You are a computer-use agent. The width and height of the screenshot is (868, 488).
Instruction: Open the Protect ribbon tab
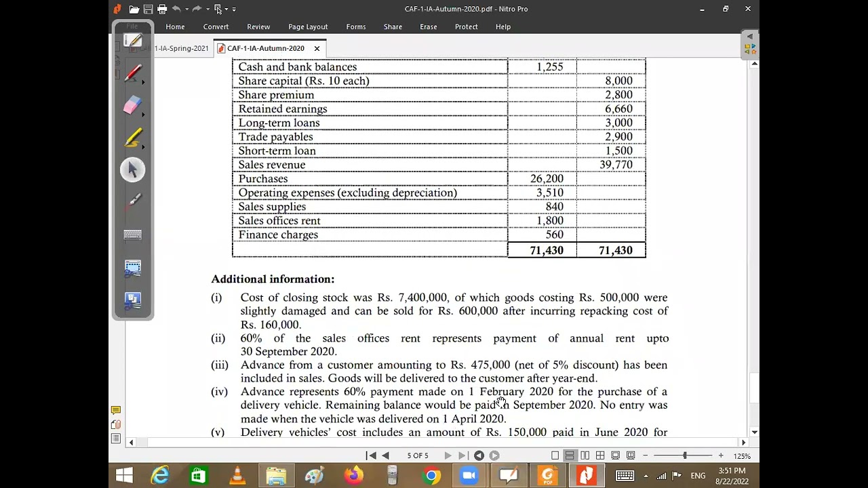click(467, 26)
